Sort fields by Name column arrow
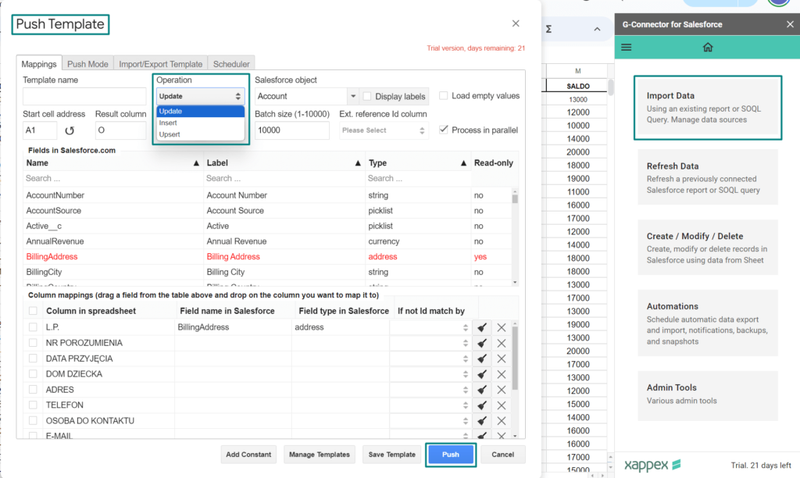This screenshot has width=800, height=478. pos(196,163)
